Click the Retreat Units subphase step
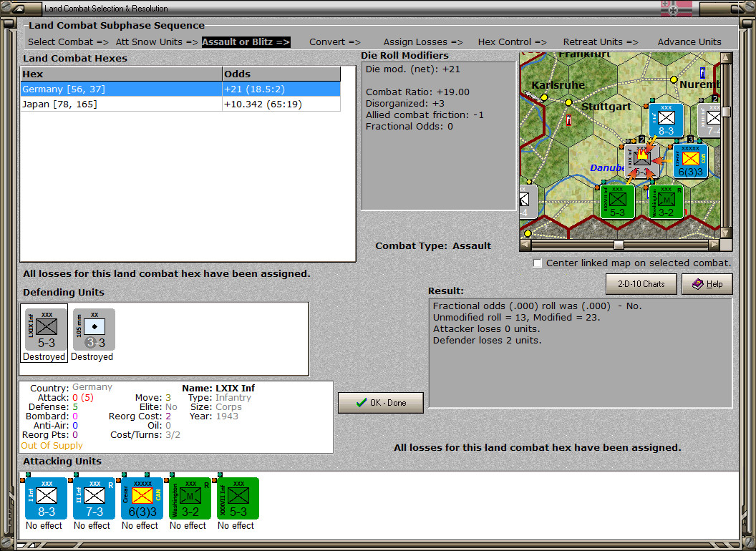 [x=601, y=42]
